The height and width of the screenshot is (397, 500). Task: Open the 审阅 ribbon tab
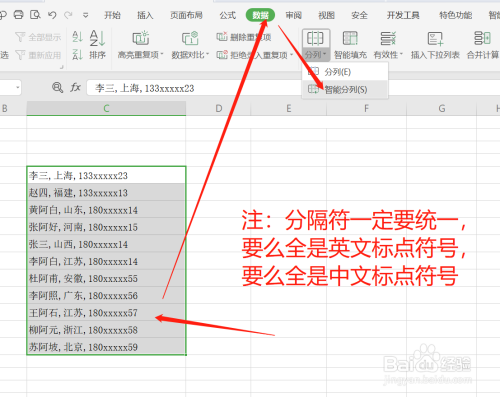click(293, 15)
